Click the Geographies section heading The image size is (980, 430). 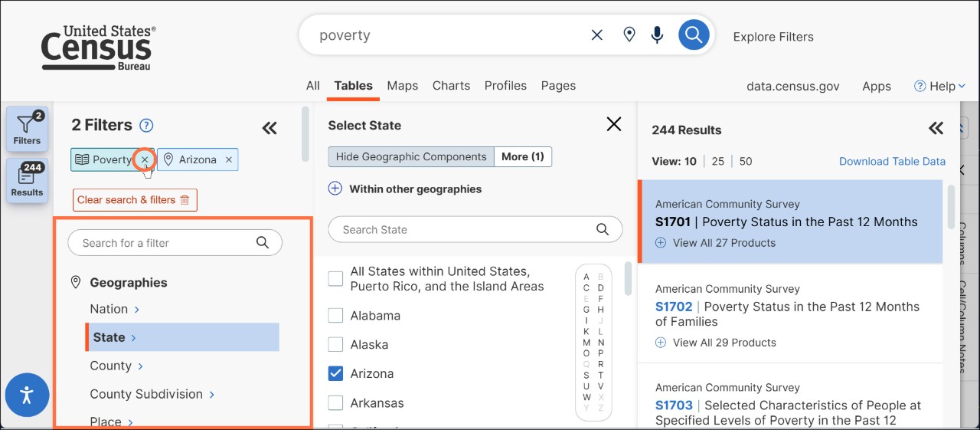129,282
